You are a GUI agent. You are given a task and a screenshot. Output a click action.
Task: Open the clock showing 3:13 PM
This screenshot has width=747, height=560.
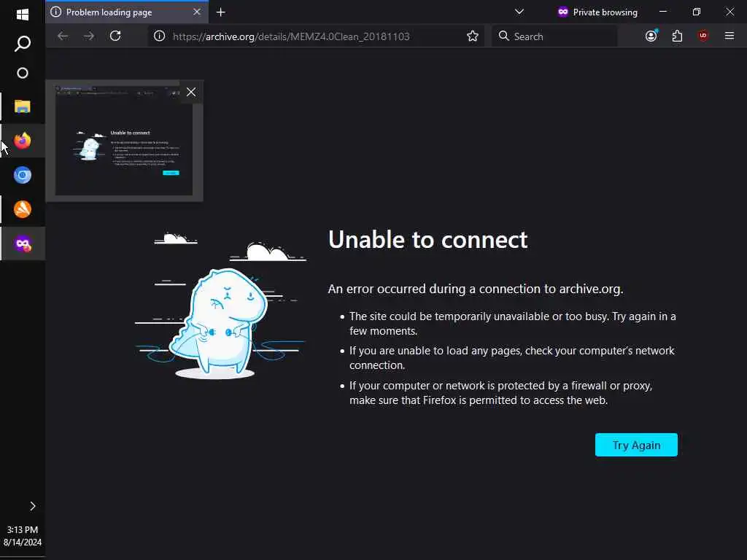23,536
